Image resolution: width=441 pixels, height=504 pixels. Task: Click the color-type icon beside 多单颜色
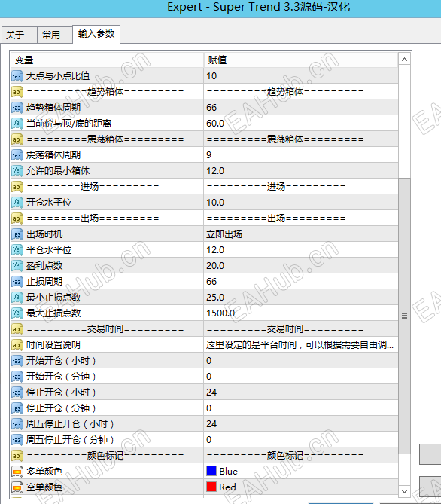pos(17,472)
